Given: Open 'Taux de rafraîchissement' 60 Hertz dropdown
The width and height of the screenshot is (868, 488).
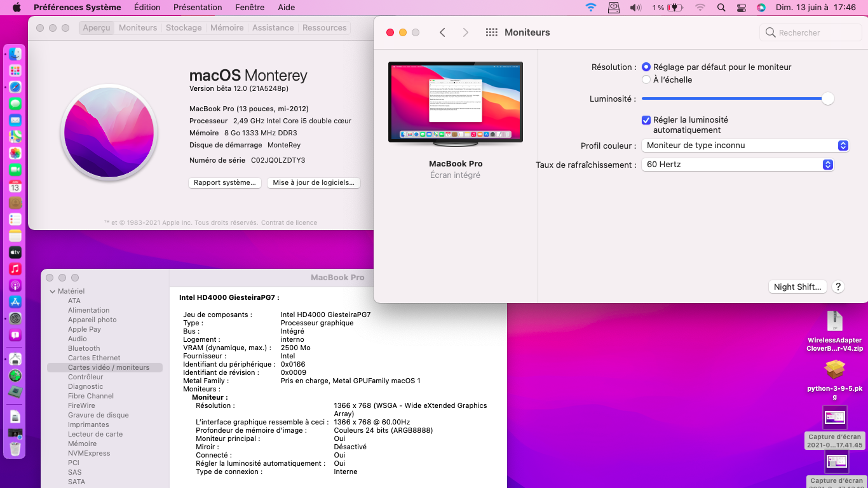Looking at the screenshot, I should 737,165.
